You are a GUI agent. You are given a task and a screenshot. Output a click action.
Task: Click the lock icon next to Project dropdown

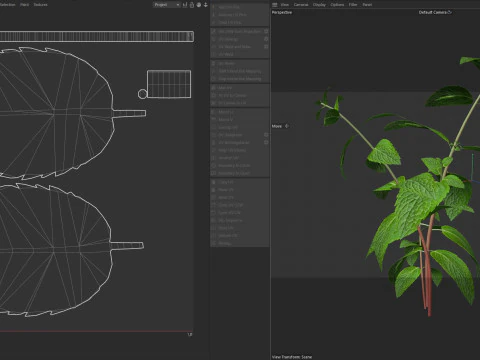point(192,5)
